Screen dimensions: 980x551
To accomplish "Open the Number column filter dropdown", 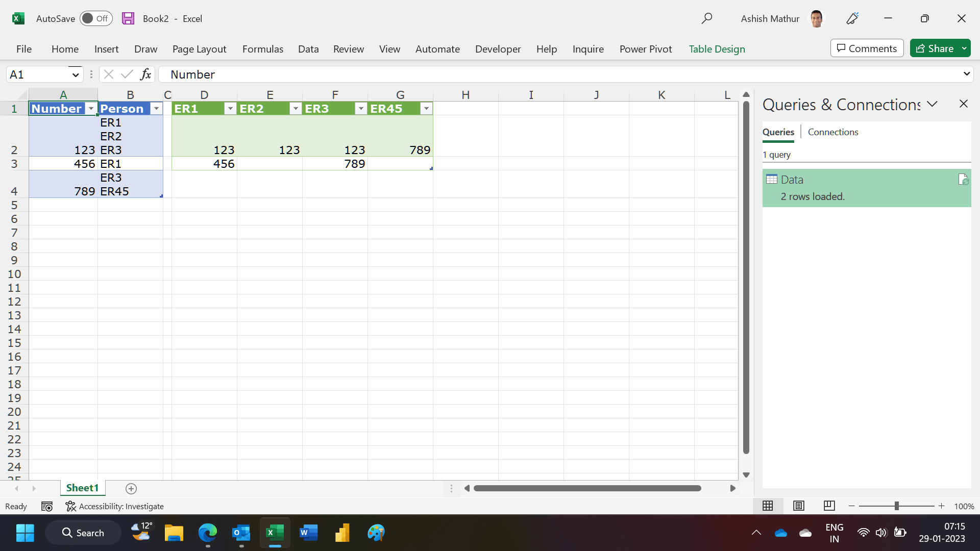I will click(x=91, y=109).
